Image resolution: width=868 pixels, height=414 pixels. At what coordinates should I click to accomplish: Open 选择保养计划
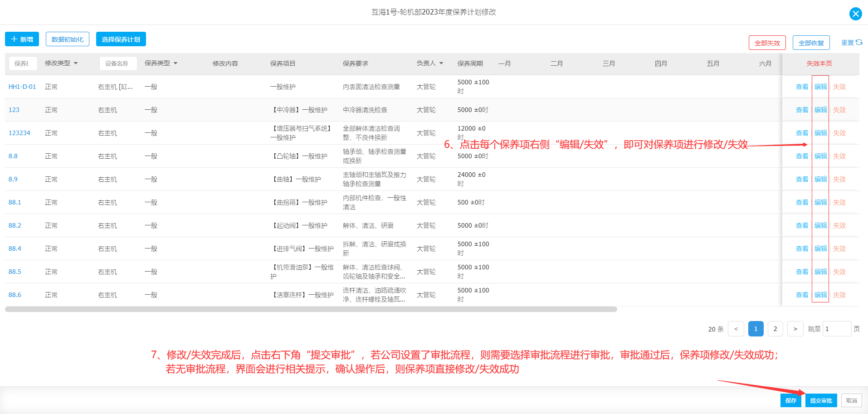click(x=121, y=39)
